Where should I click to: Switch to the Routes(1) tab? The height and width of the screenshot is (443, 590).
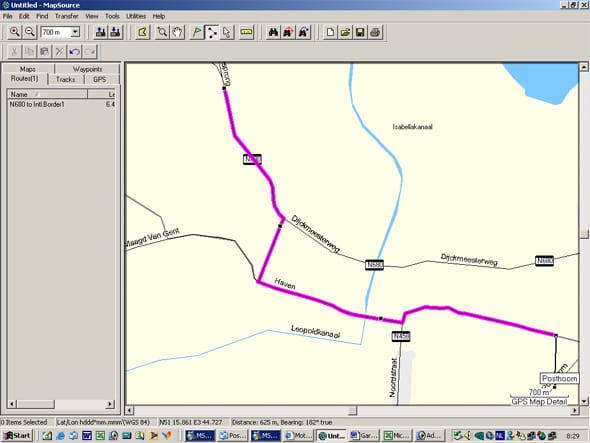coord(24,79)
